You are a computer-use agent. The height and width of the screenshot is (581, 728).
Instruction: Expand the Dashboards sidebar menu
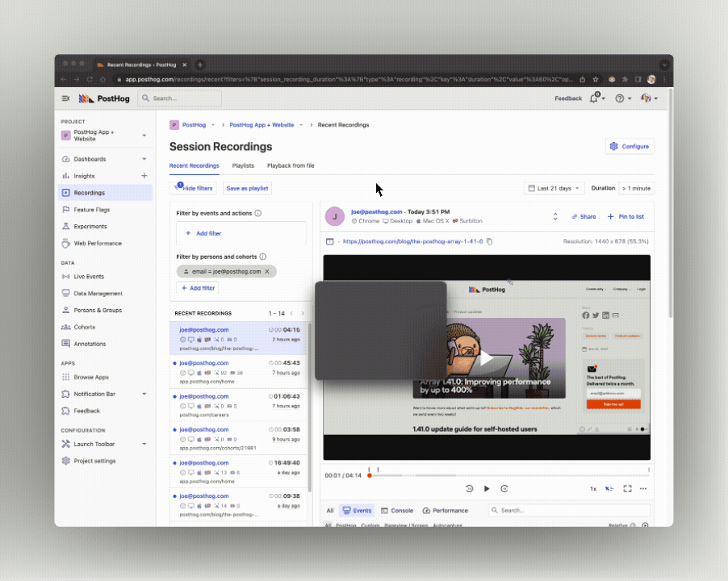click(x=144, y=159)
